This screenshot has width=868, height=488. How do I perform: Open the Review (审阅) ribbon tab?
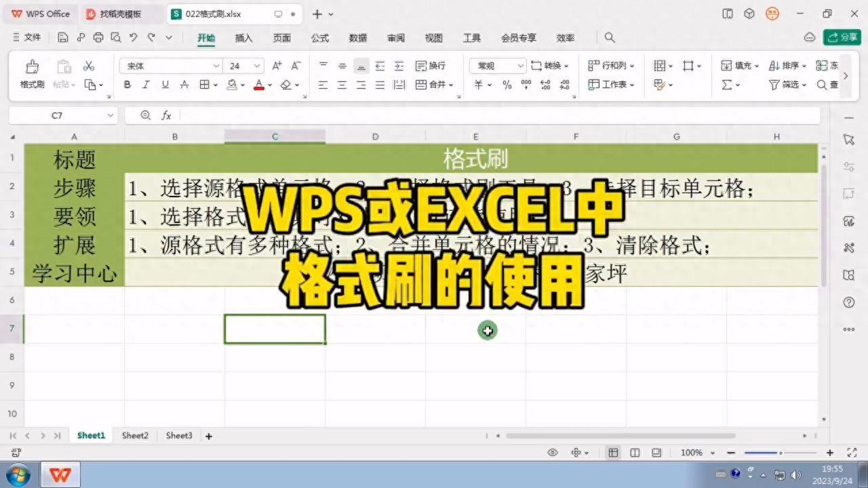coord(396,38)
